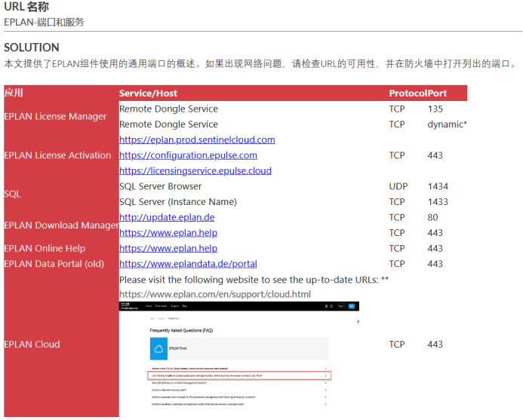Open the eplan.help link in Online Help row
523x420 pixels.
168,248
